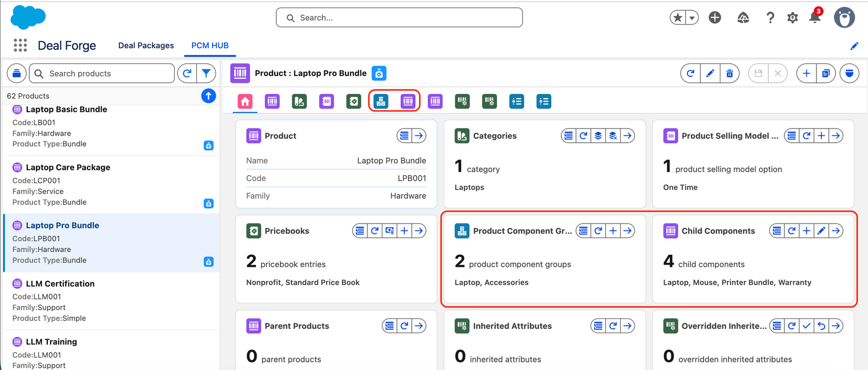Open Categories card navigation arrow
The image size is (868, 370).
[x=628, y=136]
